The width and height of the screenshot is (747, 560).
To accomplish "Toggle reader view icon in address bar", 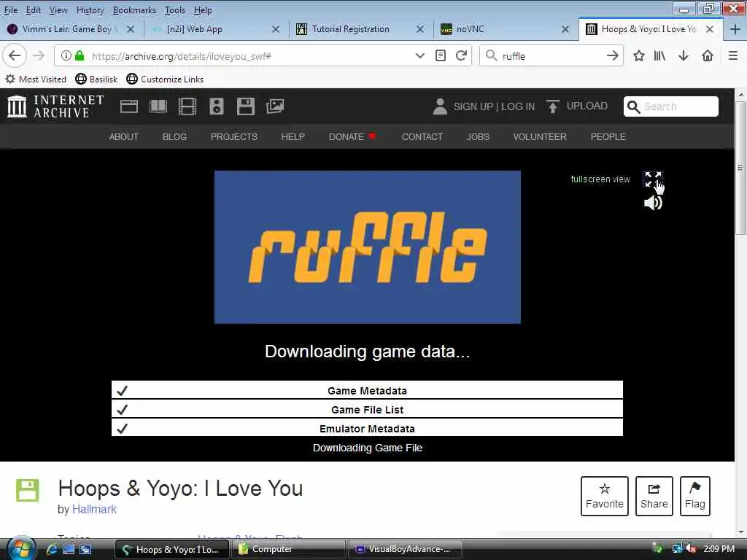I will tap(441, 55).
